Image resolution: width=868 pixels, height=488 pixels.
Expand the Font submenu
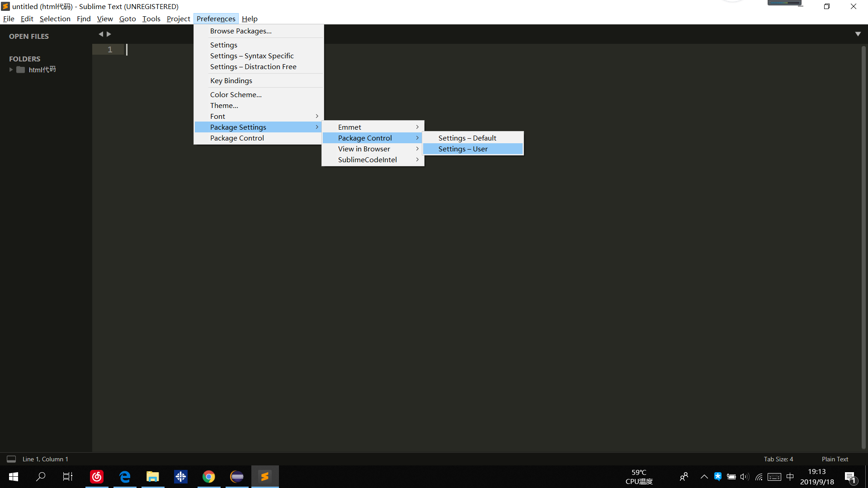click(259, 117)
